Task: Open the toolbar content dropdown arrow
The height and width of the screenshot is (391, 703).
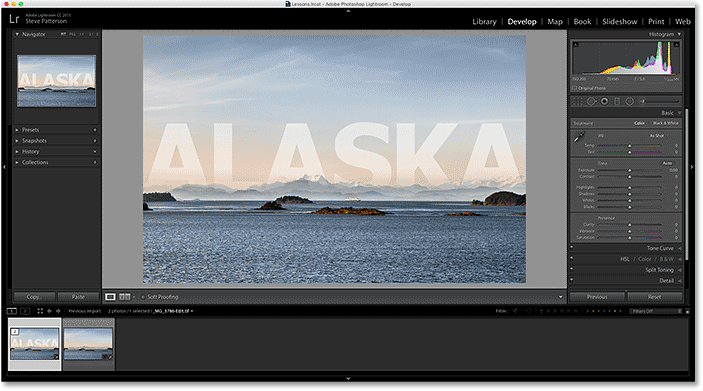Action: (x=560, y=297)
